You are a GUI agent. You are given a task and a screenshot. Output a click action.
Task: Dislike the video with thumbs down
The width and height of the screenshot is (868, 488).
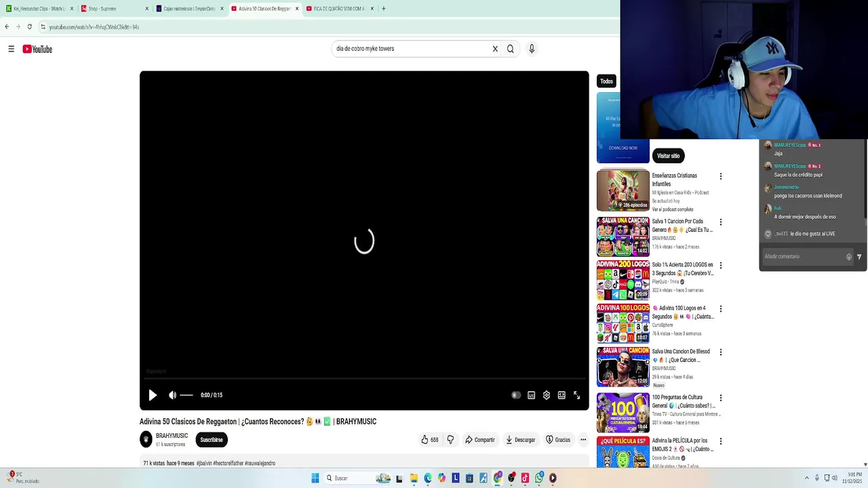click(450, 440)
